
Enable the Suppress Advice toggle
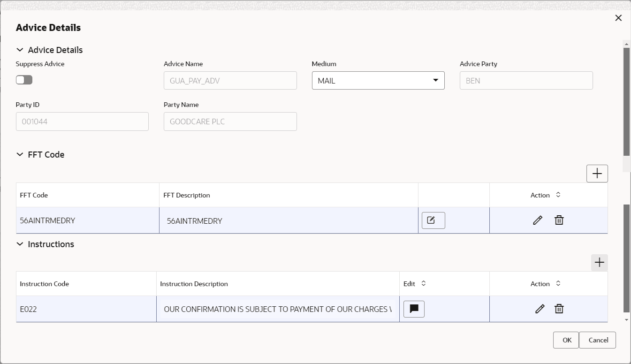24,80
